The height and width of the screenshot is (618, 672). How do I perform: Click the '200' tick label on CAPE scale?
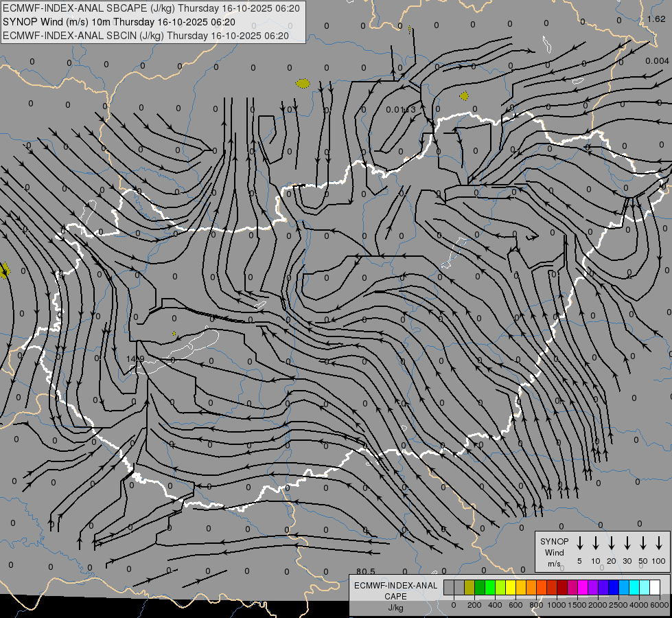(474, 605)
